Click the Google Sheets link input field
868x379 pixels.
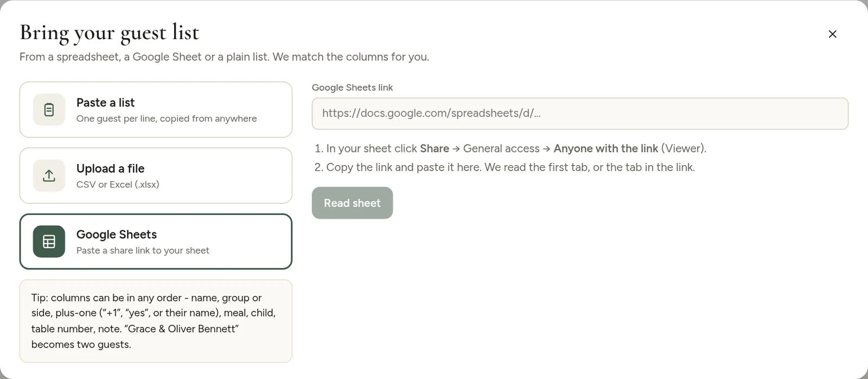coord(580,113)
